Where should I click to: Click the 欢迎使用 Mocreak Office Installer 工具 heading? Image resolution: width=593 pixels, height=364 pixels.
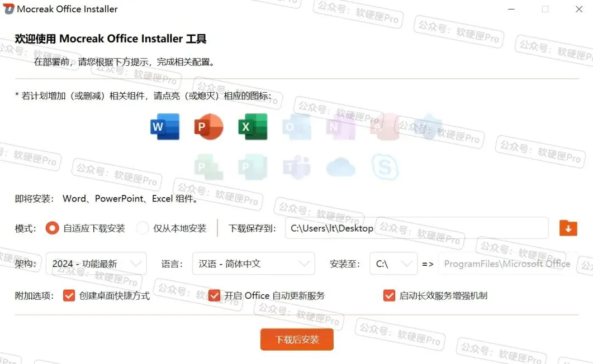point(111,39)
